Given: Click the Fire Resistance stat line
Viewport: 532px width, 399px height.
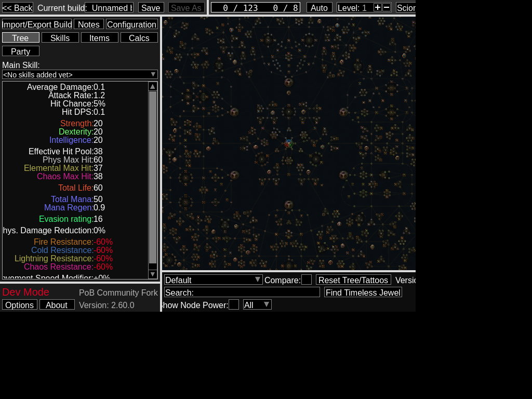Looking at the screenshot, I should tap(73, 242).
